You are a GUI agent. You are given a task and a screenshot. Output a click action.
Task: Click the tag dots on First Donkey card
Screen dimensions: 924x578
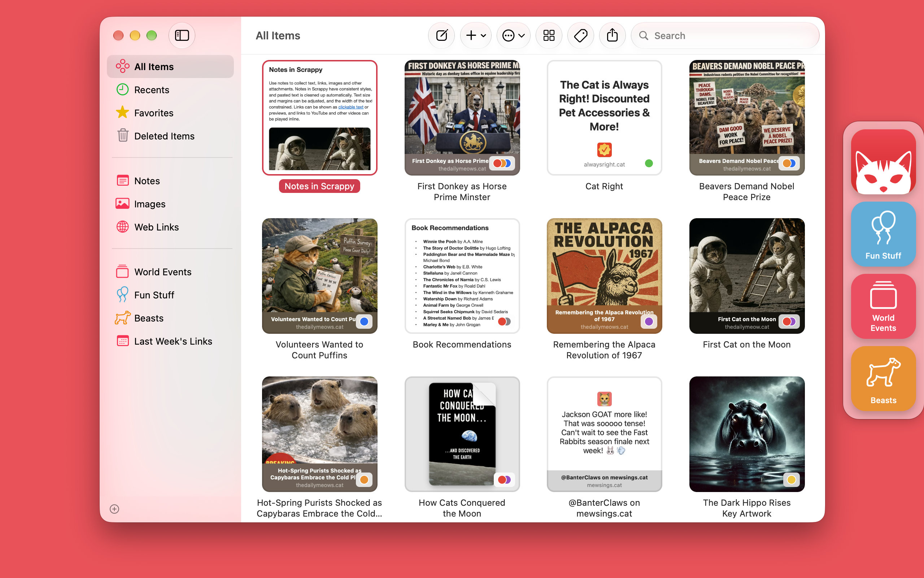pyautogui.click(x=502, y=164)
